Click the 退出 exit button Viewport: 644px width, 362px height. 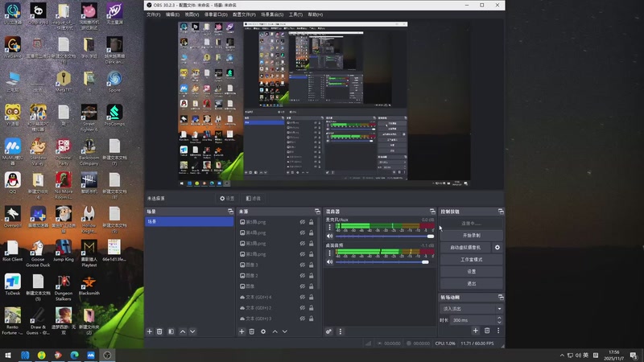pos(471,284)
